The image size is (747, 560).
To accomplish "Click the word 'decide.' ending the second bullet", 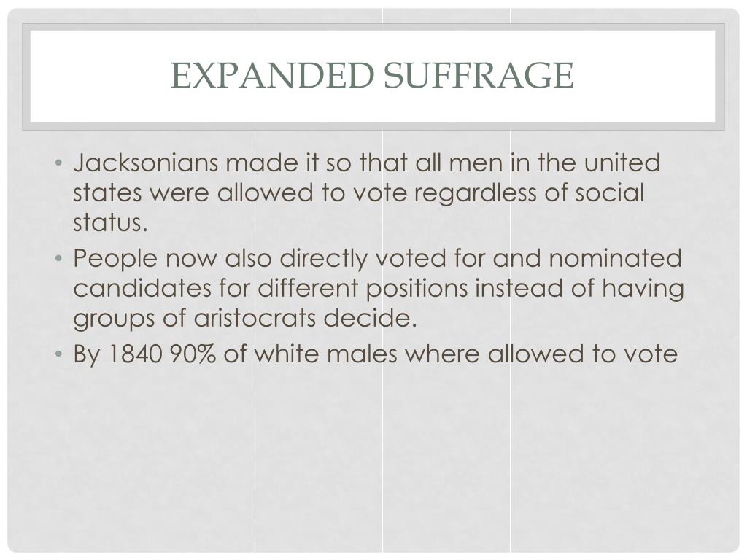I will coord(370,318).
